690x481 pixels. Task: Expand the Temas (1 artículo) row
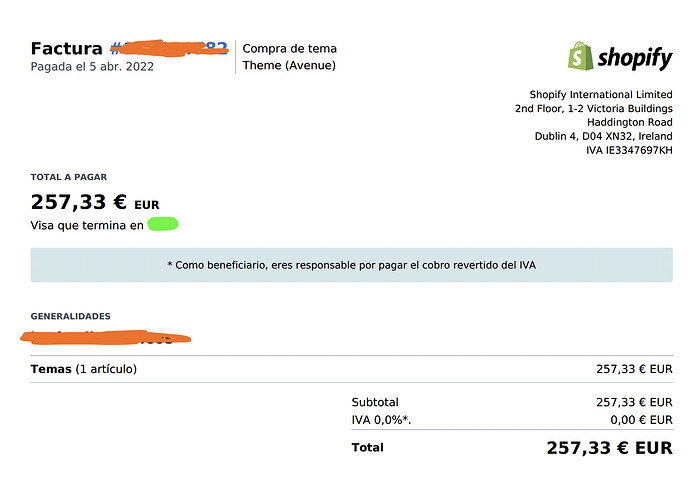(x=352, y=369)
